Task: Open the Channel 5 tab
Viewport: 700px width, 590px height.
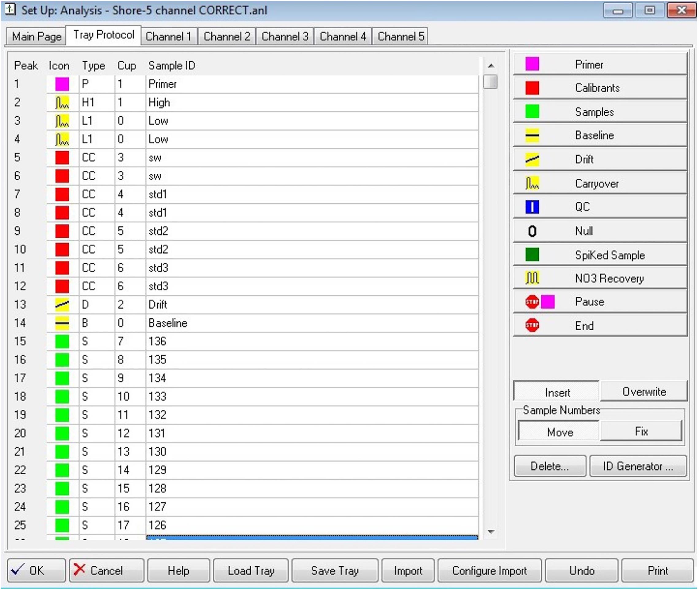Action: click(401, 36)
